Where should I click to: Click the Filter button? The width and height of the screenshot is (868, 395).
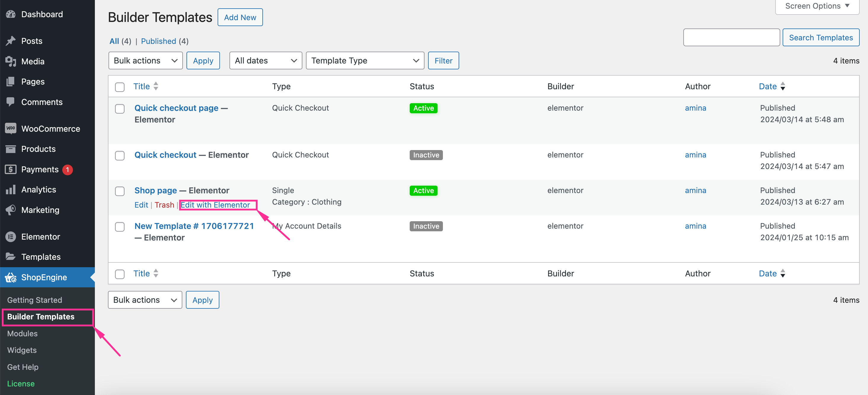pyautogui.click(x=443, y=60)
